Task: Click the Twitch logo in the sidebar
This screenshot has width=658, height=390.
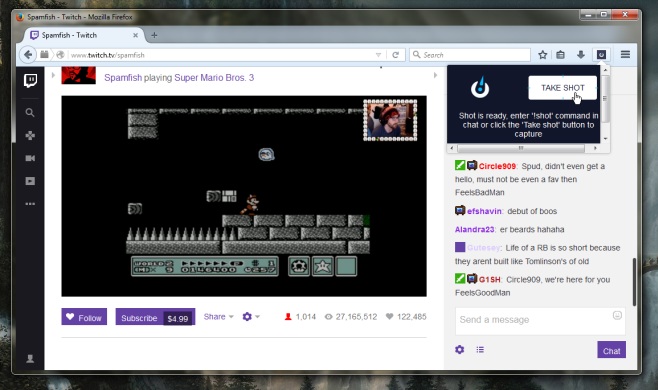Action: tap(30, 80)
